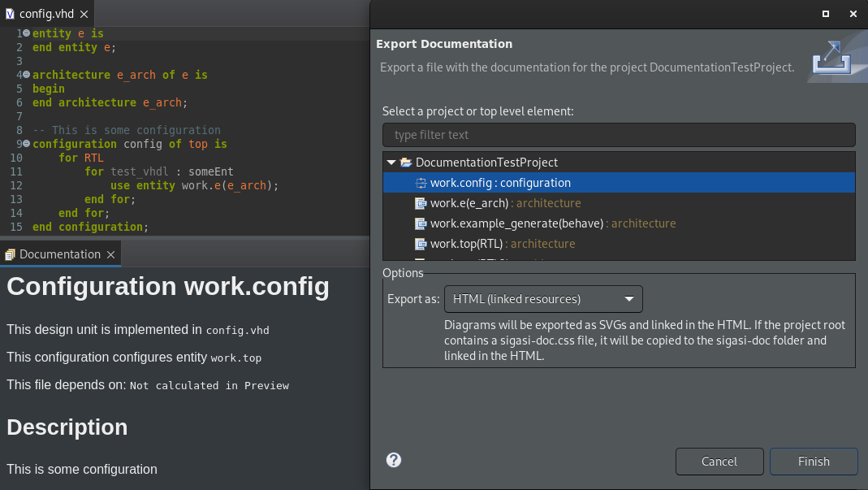The image size is (868, 490).
Task: Click the comment 'This is some configuration' in editor
Action: [x=127, y=130]
